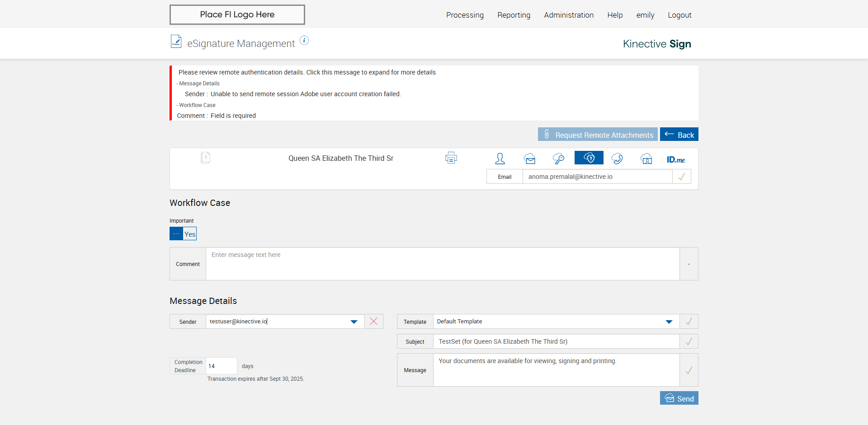
Task: Click the highlighted shield question authentication icon
Action: (x=589, y=158)
